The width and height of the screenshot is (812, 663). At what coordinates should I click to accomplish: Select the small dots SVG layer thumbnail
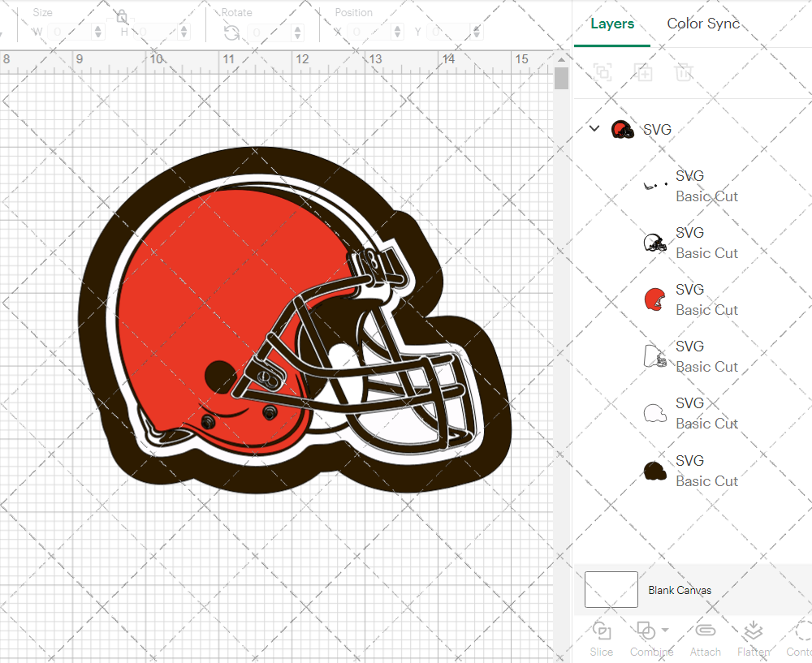click(x=655, y=185)
